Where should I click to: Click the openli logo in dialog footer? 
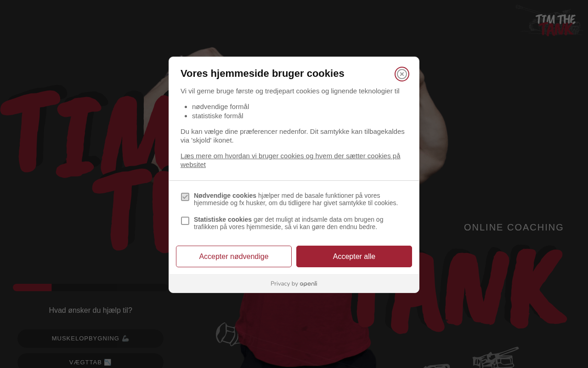tap(308, 284)
